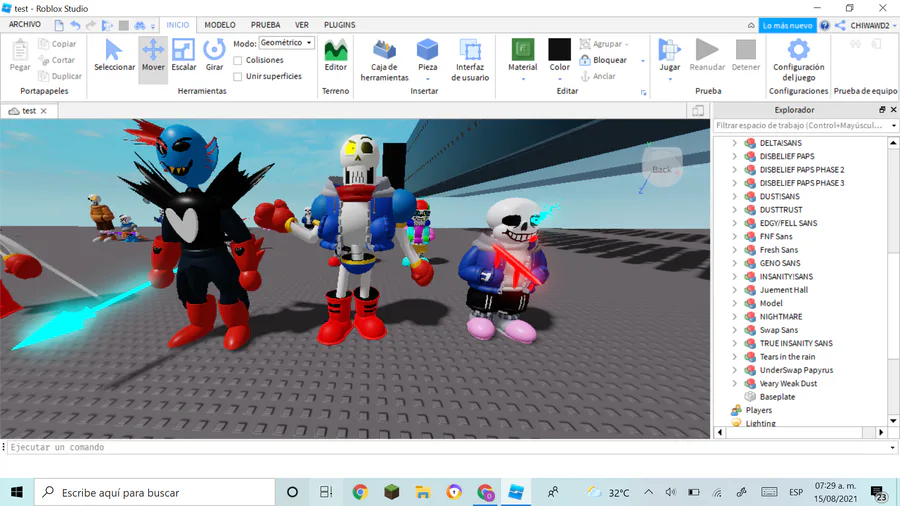The width and height of the screenshot is (900, 506).
Task: Click Cortar in clipboard group
Action: 56,60
